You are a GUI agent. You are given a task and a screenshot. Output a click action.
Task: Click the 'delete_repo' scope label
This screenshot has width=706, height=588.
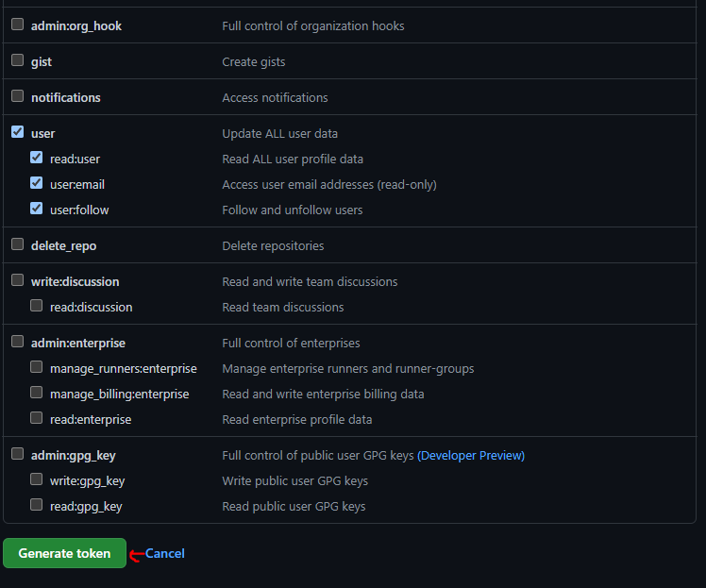coord(63,246)
